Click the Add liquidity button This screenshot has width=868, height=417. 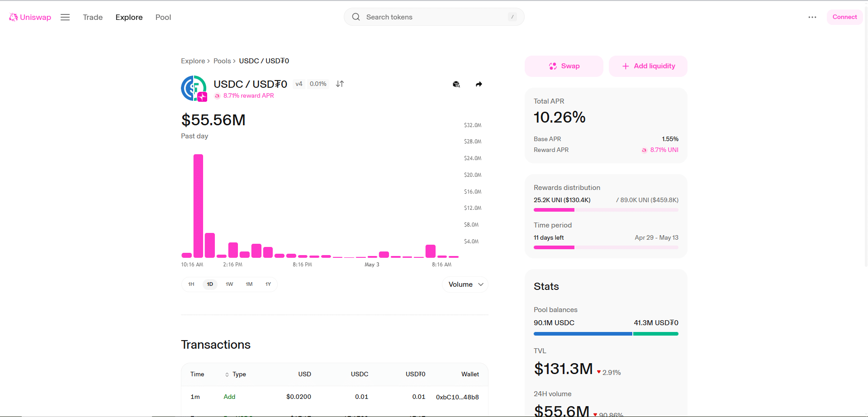pyautogui.click(x=648, y=66)
